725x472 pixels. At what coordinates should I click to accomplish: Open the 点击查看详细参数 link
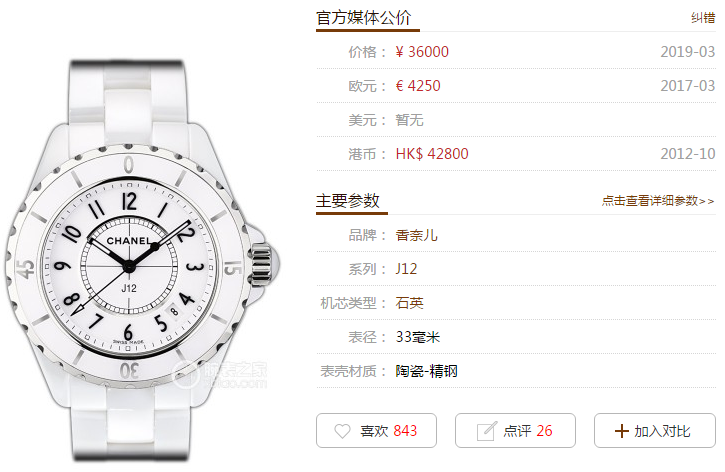coord(657,201)
